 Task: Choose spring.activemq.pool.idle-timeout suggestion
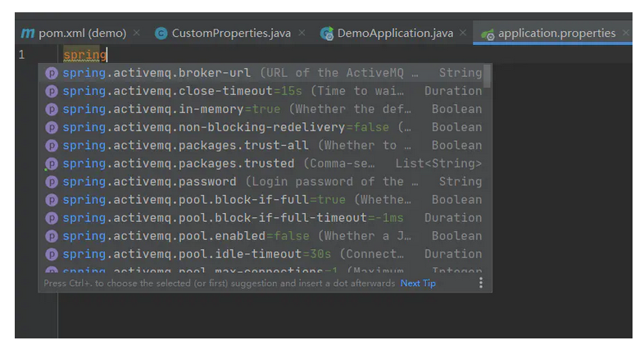[261, 254]
